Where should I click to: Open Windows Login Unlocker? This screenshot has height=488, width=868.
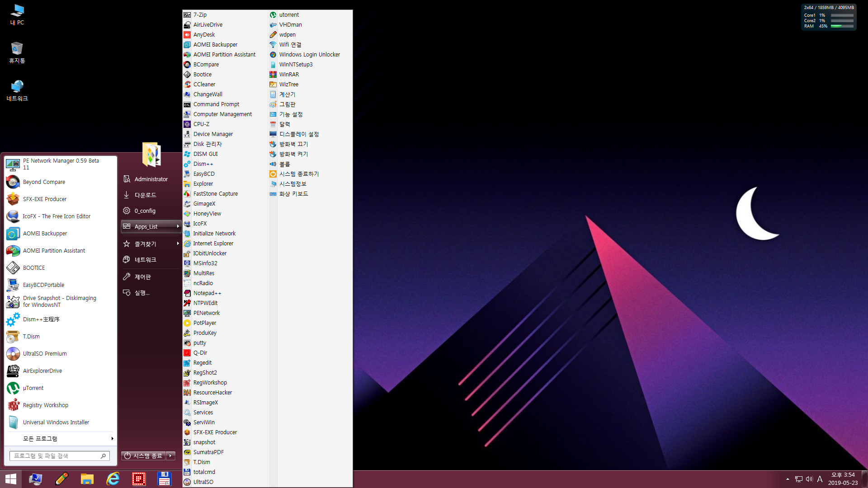[310, 55]
